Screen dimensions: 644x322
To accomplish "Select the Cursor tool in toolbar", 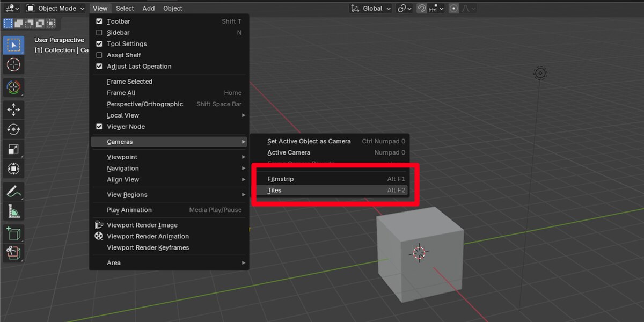I will tap(13, 64).
